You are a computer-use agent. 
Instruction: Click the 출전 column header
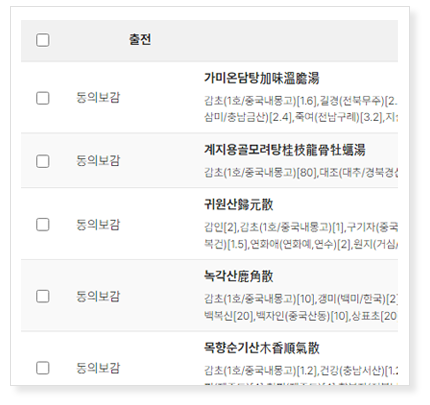(140, 40)
